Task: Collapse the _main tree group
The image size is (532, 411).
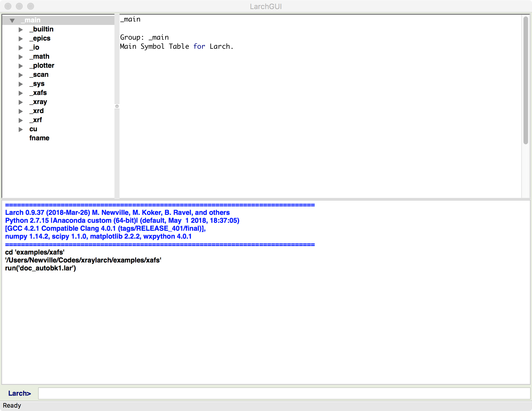Action: pos(12,20)
